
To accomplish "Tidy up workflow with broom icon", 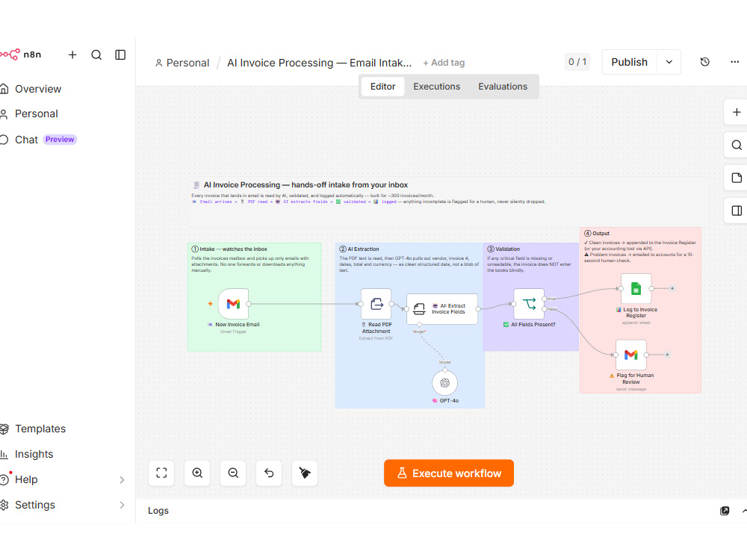I will pos(305,473).
